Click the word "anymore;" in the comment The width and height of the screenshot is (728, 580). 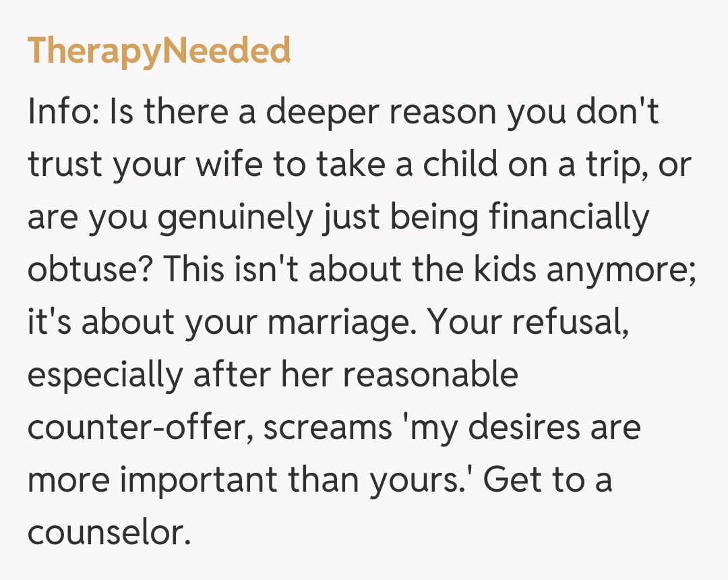tap(621, 270)
